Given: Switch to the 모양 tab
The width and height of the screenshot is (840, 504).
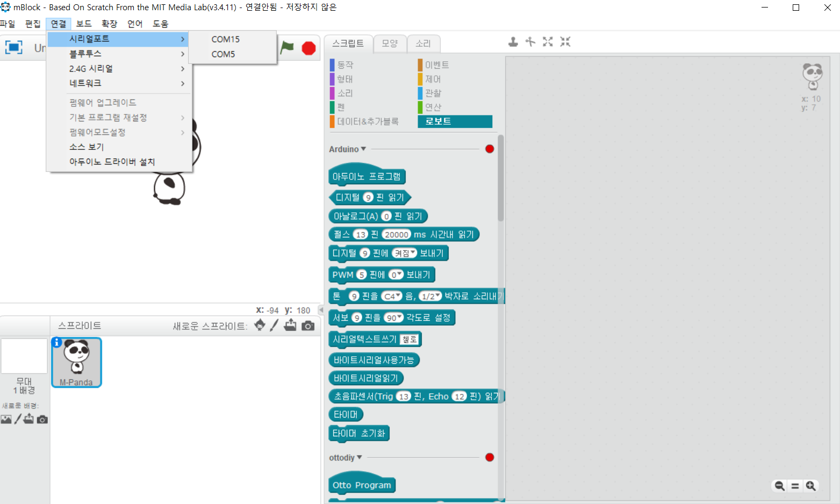Looking at the screenshot, I should click(x=390, y=44).
